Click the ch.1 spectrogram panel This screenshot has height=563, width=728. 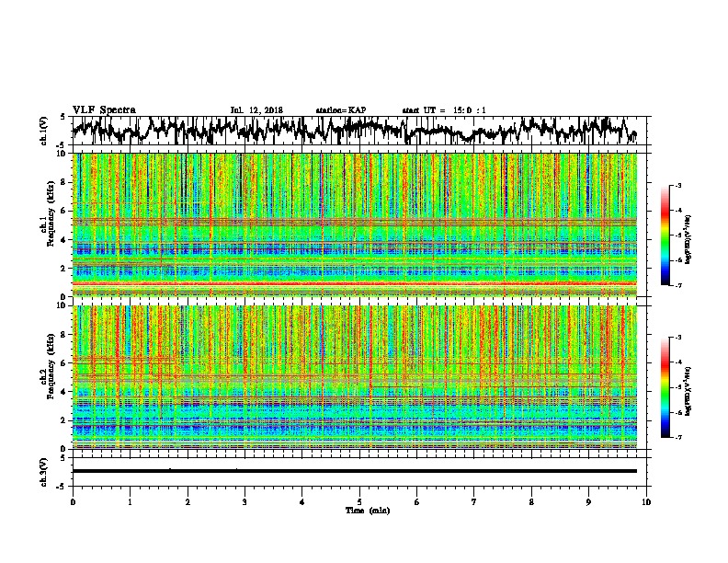click(x=354, y=224)
